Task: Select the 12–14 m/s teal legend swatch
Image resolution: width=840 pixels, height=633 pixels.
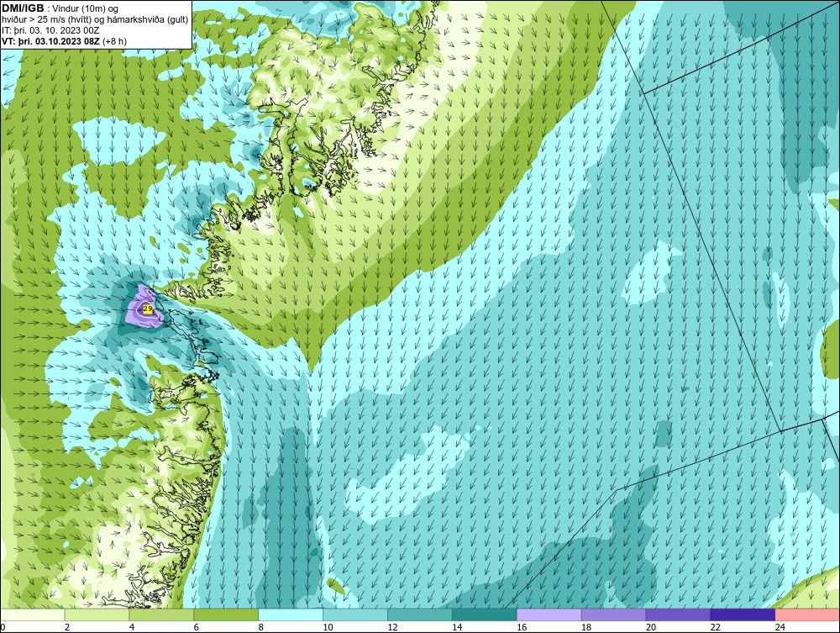Action: [x=419, y=615]
